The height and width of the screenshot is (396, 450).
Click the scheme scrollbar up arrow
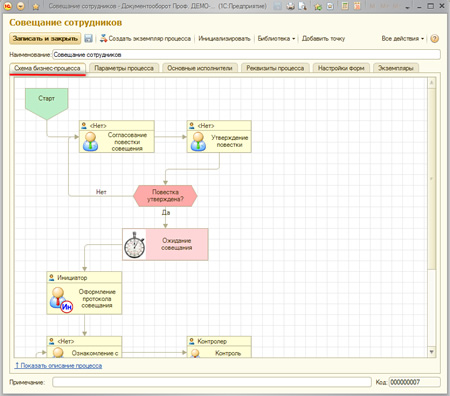click(x=432, y=82)
